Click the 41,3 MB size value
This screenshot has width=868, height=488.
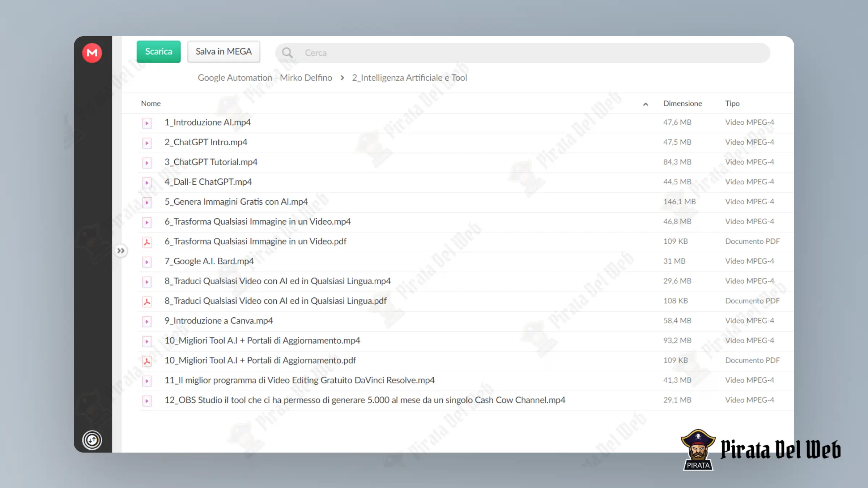(677, 380)
